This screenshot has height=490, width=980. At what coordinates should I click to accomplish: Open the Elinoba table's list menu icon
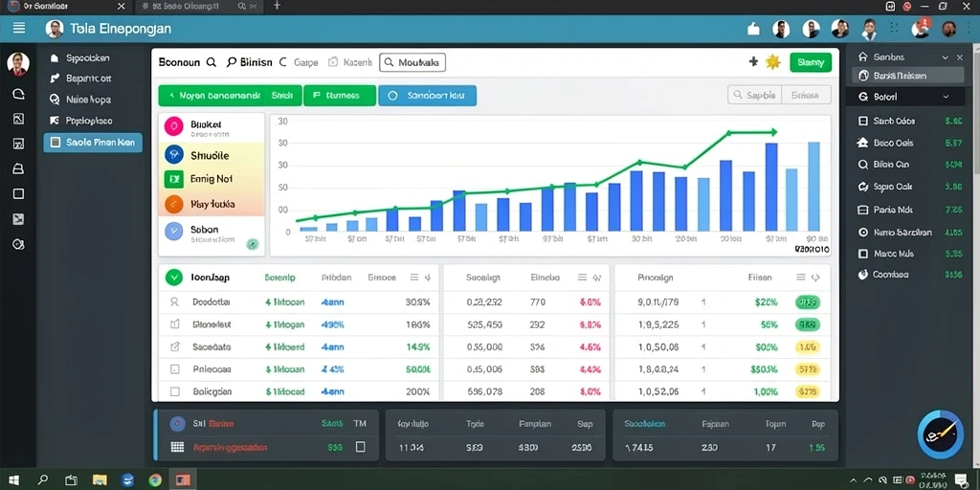pos(582,278)
